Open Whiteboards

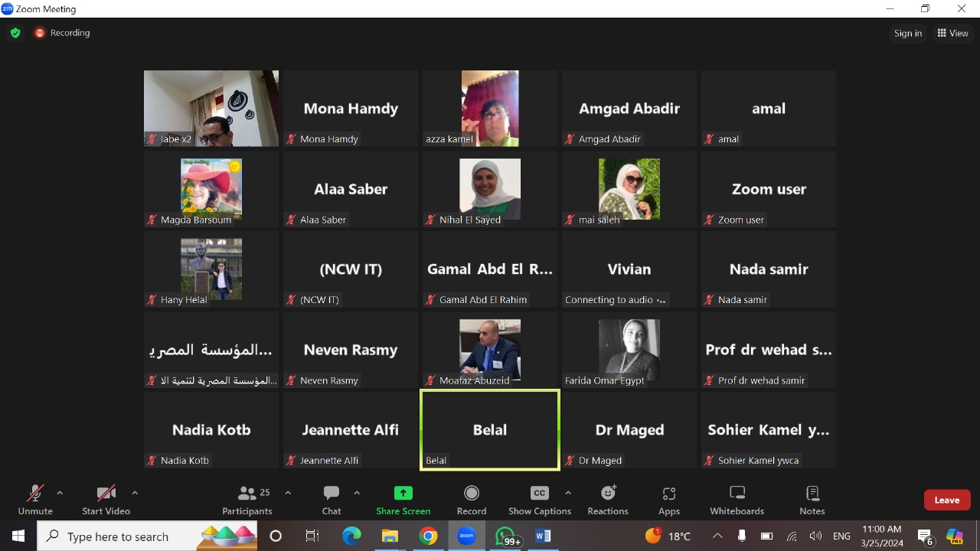[737, 500]
